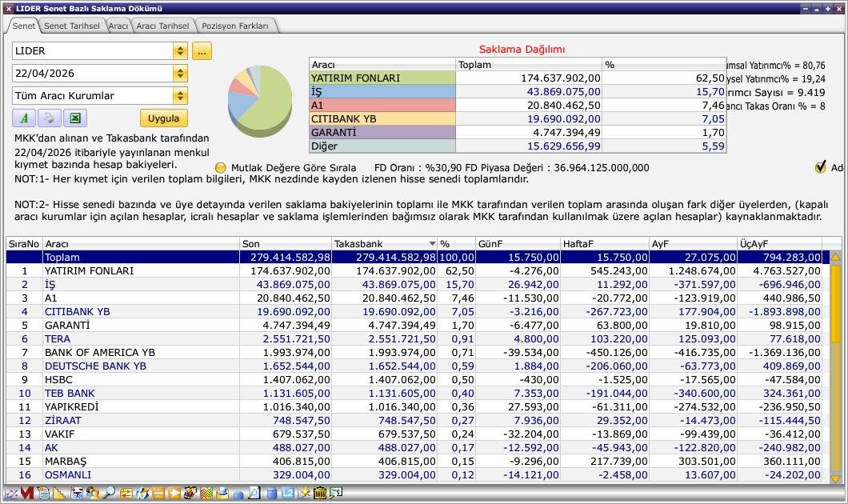This screenshot has height=504, width=848.
Task: Click the Excel export icon button
Action: (x=74, y=118)
